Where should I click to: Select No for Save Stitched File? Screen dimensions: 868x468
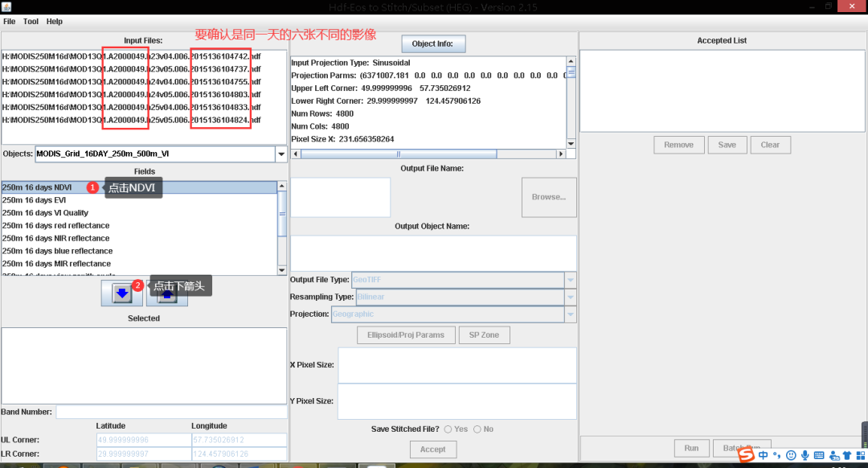coord(477,429)
